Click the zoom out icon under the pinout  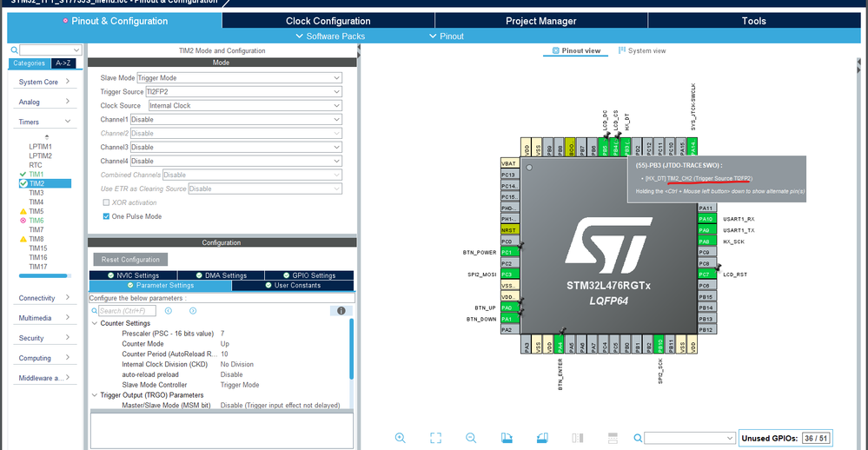pyautogui.click(x=471, y=438)
